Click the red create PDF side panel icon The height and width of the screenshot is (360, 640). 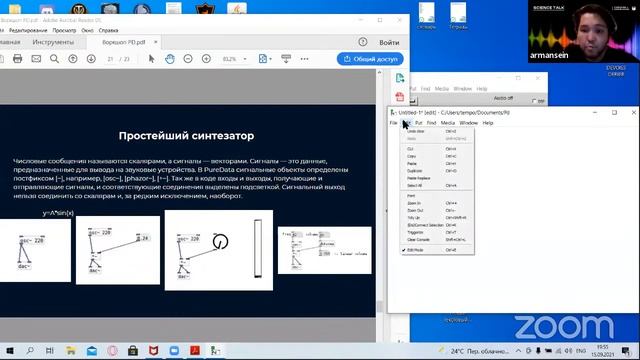click(400, 97)
